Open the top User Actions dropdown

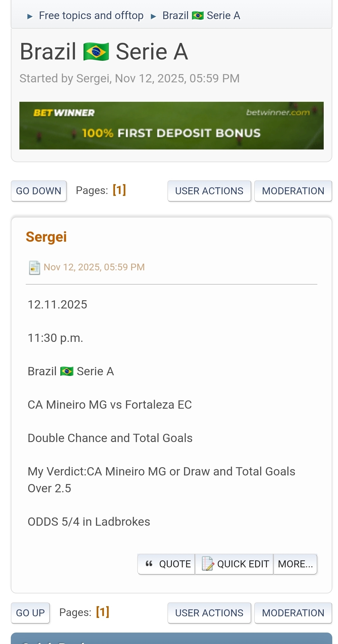(209, 191)
